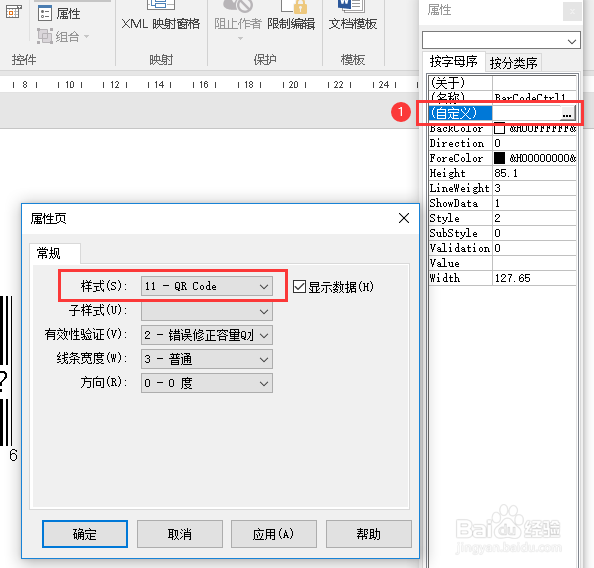Click the ForeColor black color swatch
This screenshot has width=594, height=568.
coord(499,158)
